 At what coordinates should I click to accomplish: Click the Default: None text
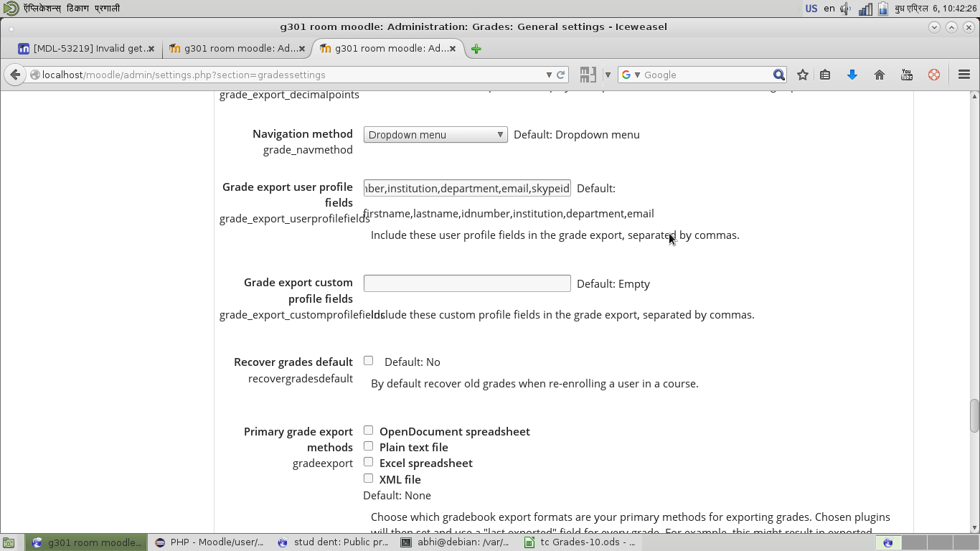(x=397, y=496)
